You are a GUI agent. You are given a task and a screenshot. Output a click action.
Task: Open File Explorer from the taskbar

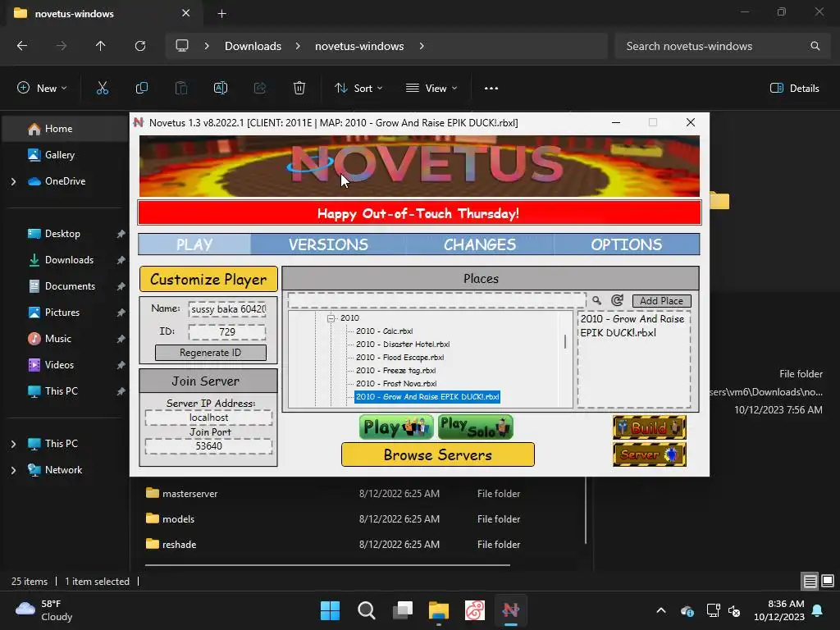tap(439, 610)
